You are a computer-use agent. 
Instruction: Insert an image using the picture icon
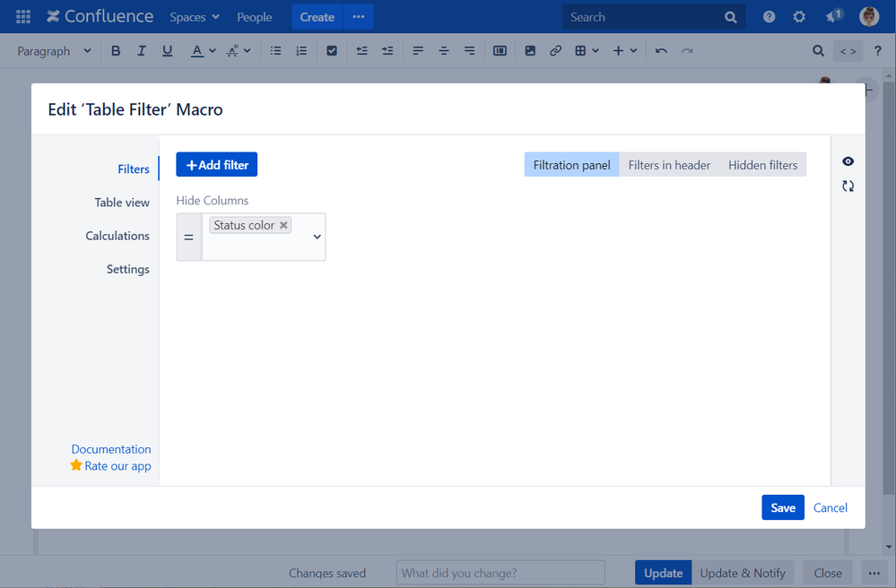coord(530,51)
